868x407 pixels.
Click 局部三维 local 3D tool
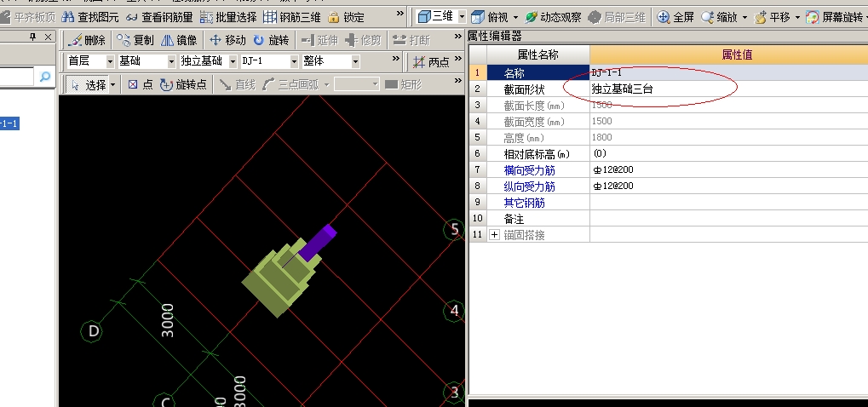tap(617, 17)
